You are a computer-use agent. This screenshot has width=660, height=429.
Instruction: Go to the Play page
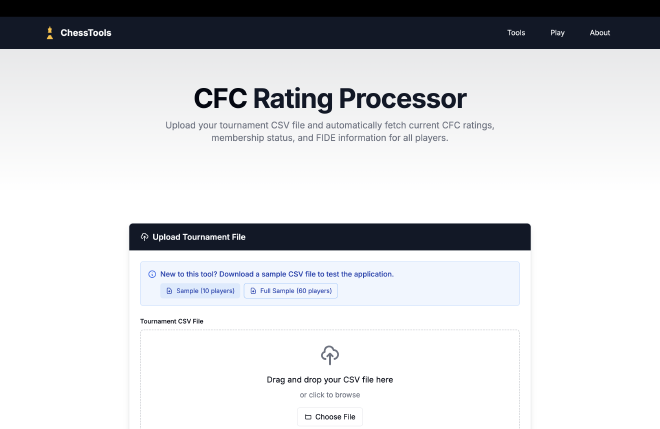[x=557, y=33]
